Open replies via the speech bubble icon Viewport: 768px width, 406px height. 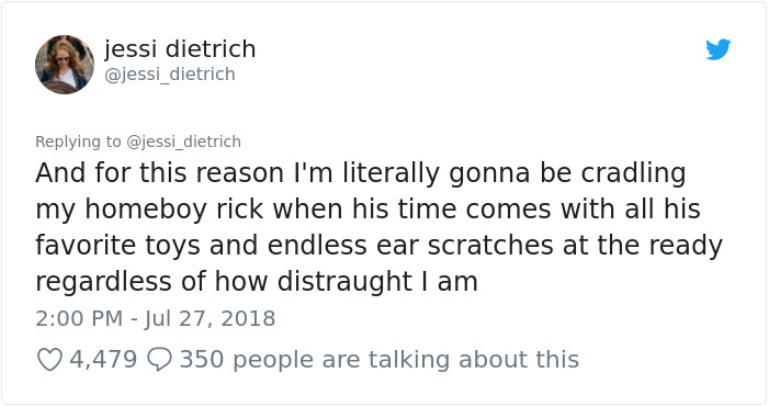[x=159, y=359]
